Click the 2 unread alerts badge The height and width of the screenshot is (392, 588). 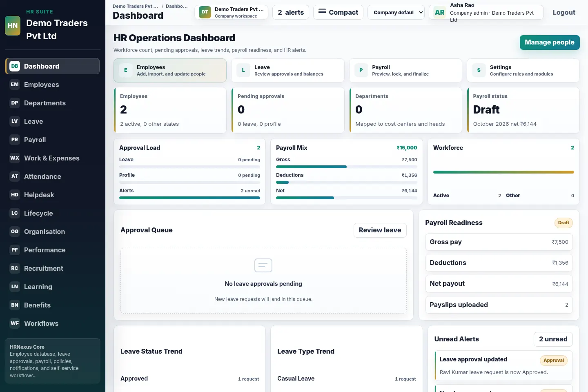tap(553, 339)
